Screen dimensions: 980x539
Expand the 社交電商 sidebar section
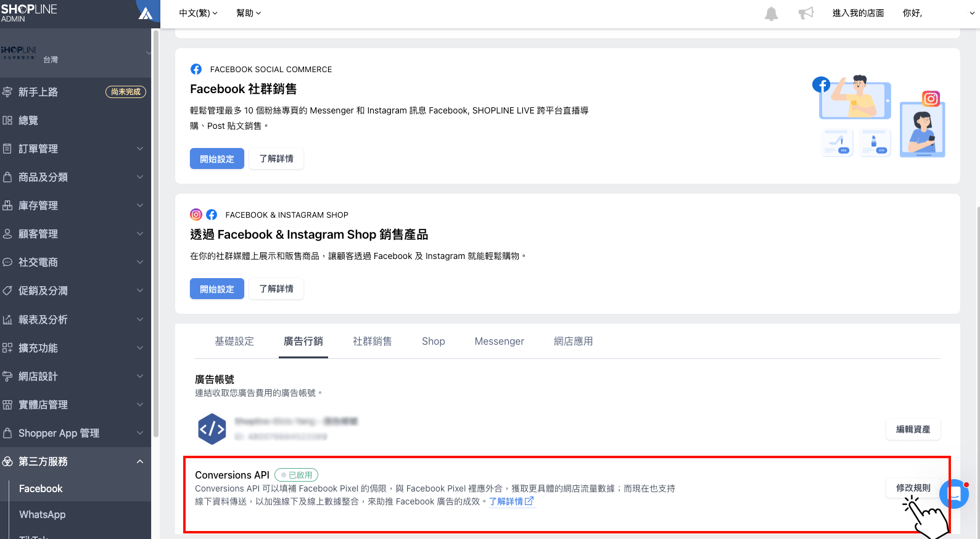140,262
